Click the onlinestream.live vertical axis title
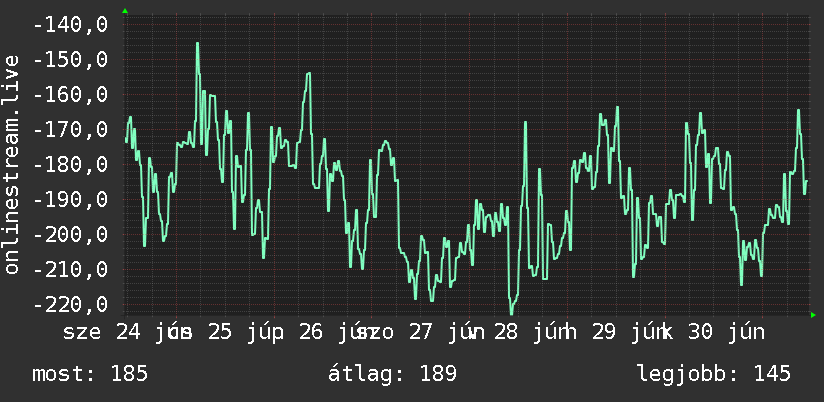Image resolution: width=824 pixels, height=402 pixels. (11, 164)
